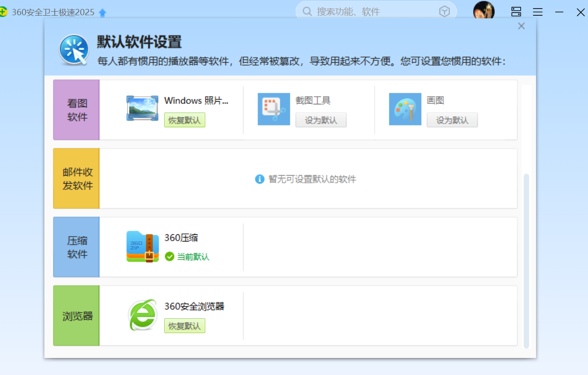Click the 默认软件设置 dialog title
The height and width of the screenshot is (375, 588).
coord(139,42)
